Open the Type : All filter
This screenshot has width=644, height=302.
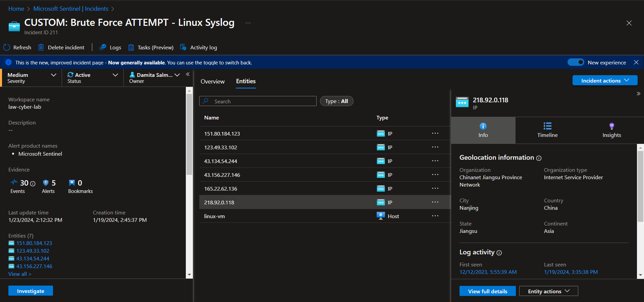tap(336, 101)
